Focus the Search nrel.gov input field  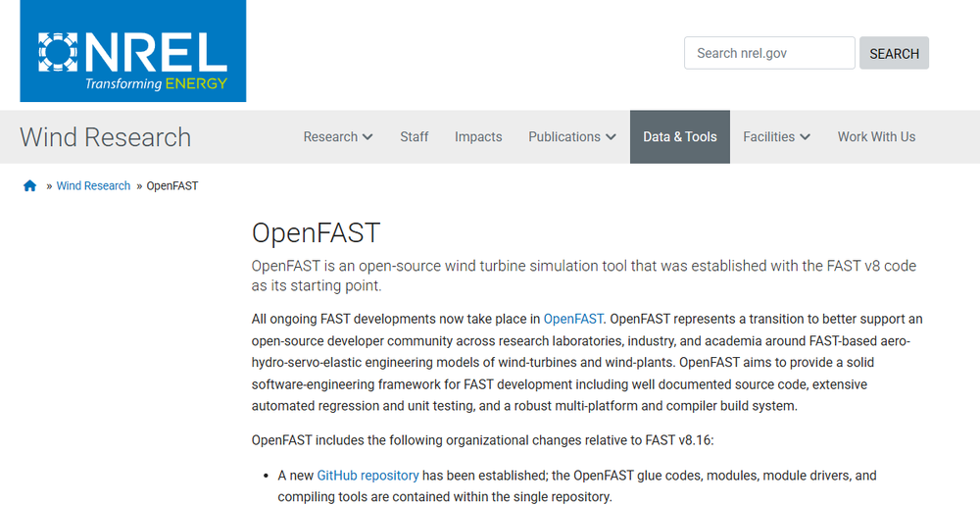[x=769, y=53]
